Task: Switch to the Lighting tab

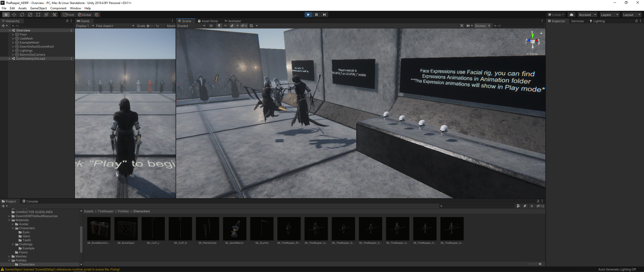Action: click(x=597, y=21)
